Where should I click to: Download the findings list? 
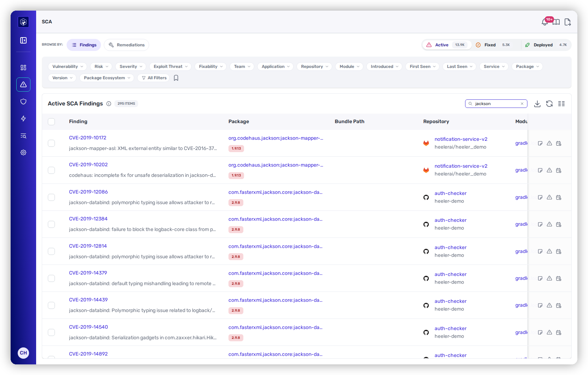point(537,104)
